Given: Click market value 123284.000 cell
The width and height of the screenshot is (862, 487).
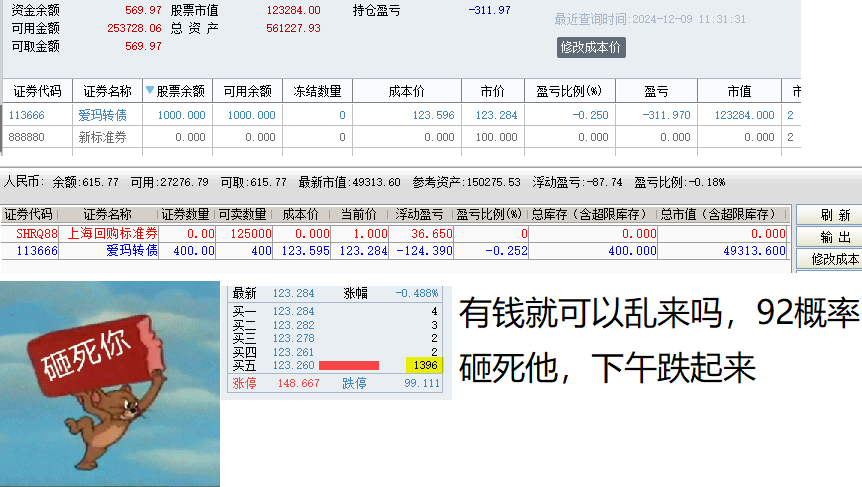Looking at the screenshot, I should pyautogui.click(x=744, y=115).
